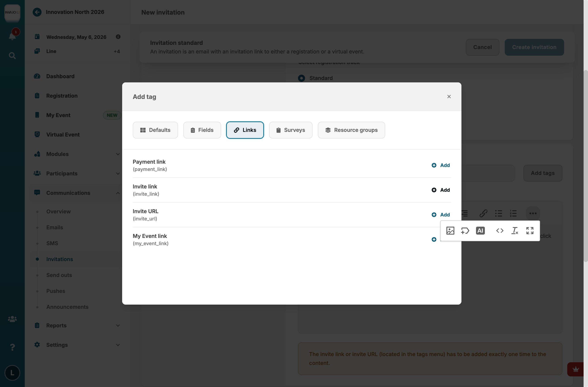Open the AI assistant tool

pos(480,231)
